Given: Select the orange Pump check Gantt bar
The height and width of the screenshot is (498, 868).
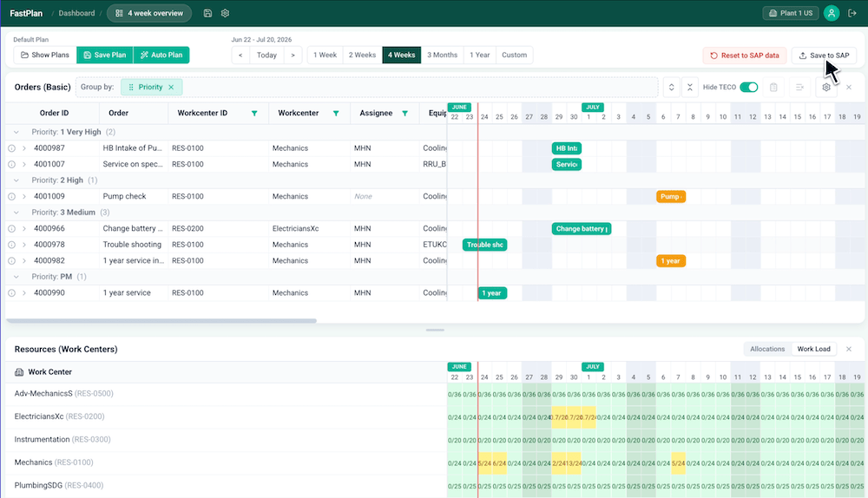Looking at the screenshot, I should point(671,196).
